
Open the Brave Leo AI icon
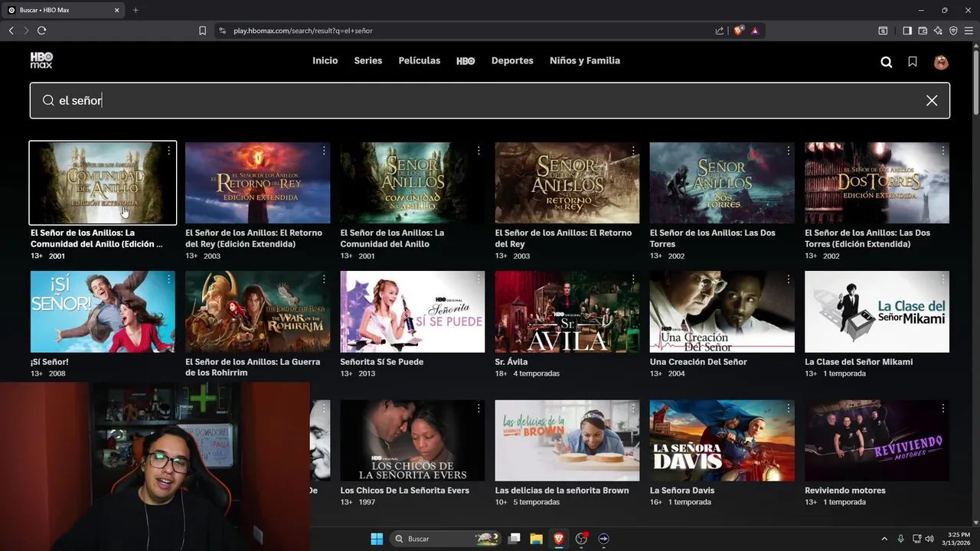point(938,31)
